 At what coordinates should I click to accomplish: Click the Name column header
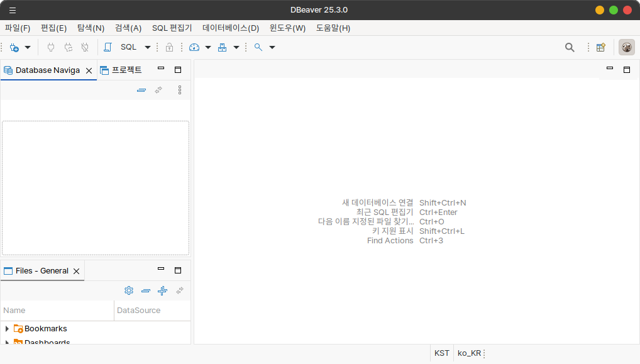pyautogui.click(x=57, y=311)
